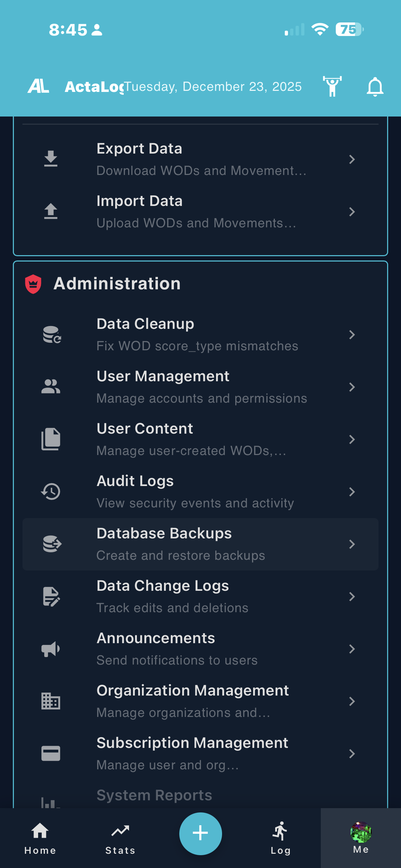Tap the Subscription Management card icon
The image size is (401, 868).
[x=51, y=754]
